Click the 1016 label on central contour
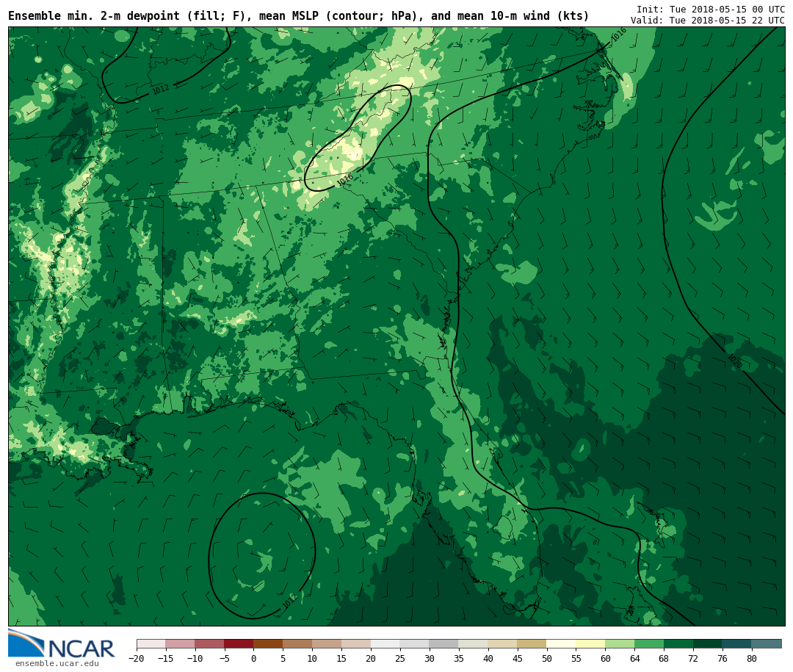 click(x=345, y=179)
